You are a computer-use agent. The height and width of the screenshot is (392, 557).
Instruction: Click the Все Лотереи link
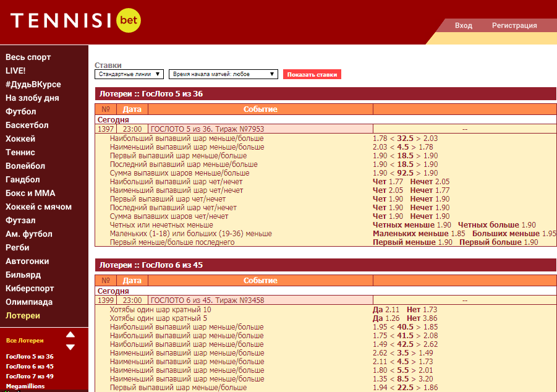[25, 341]
